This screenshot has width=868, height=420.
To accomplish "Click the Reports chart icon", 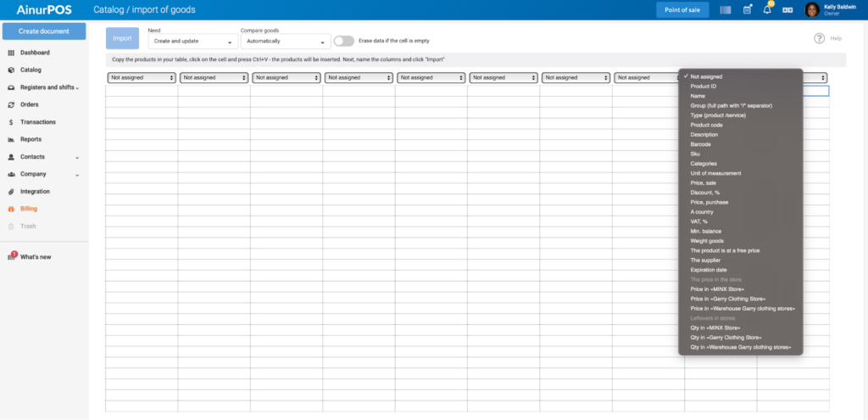I will coord(11,140).
